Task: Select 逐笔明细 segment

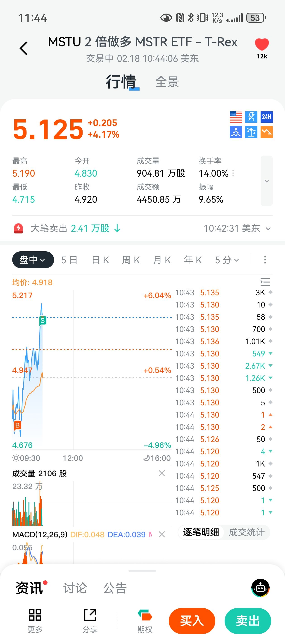Action: [x=201, y=532]
